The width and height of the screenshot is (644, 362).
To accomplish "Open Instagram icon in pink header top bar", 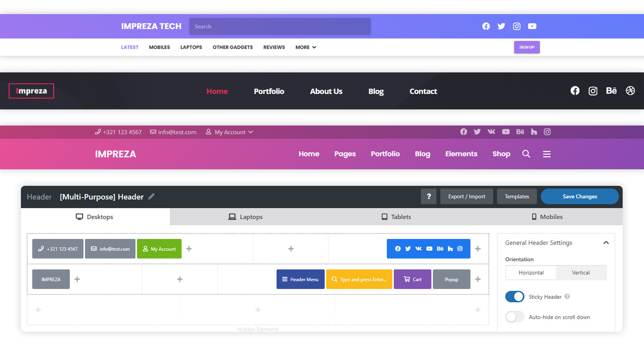I will point(547,132).
